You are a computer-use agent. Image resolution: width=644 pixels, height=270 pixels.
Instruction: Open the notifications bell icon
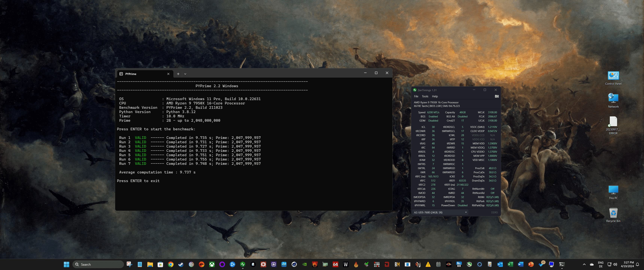pyautogui.click(x=637, y=264)
